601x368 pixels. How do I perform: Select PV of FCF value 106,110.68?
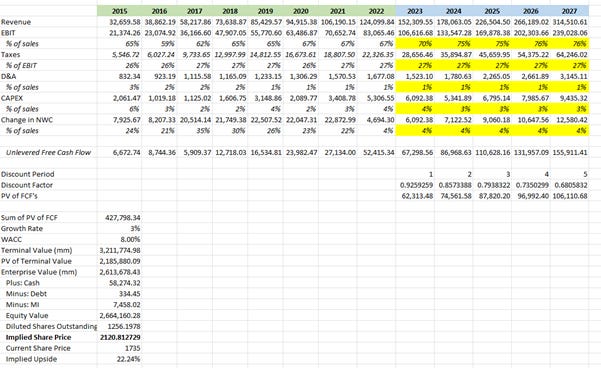pos(570,196)
